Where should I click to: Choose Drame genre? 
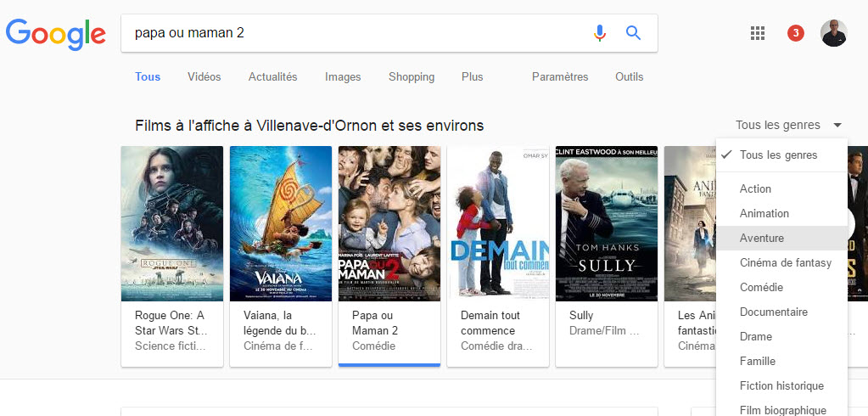[x=781, y=336]
